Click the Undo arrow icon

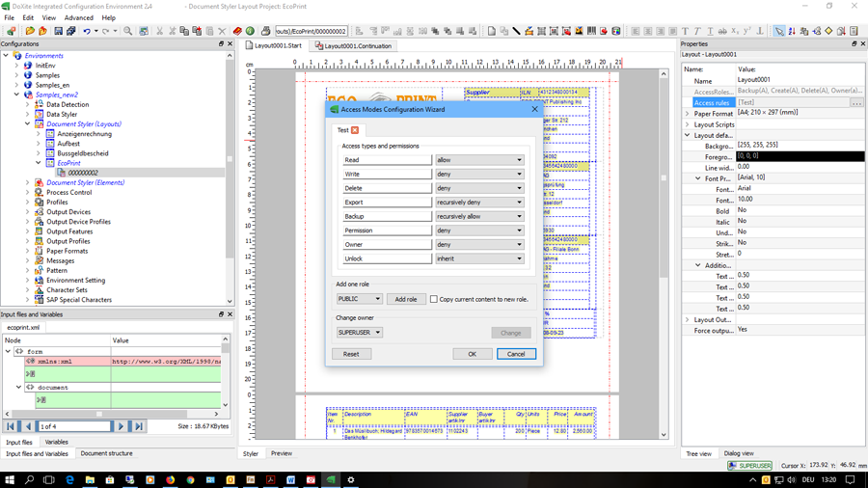point(87,31)
